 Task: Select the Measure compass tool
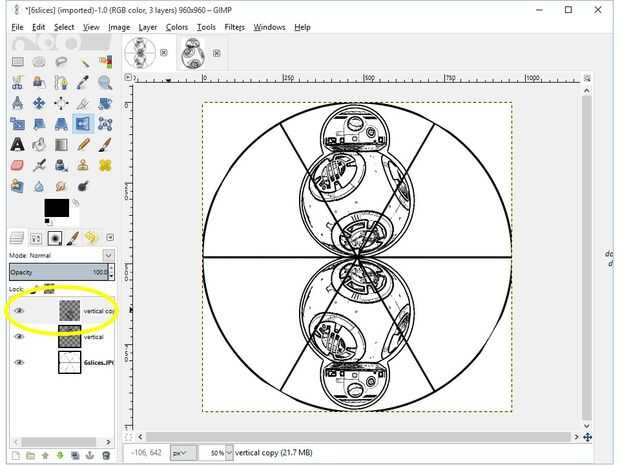tap(18, 103)
